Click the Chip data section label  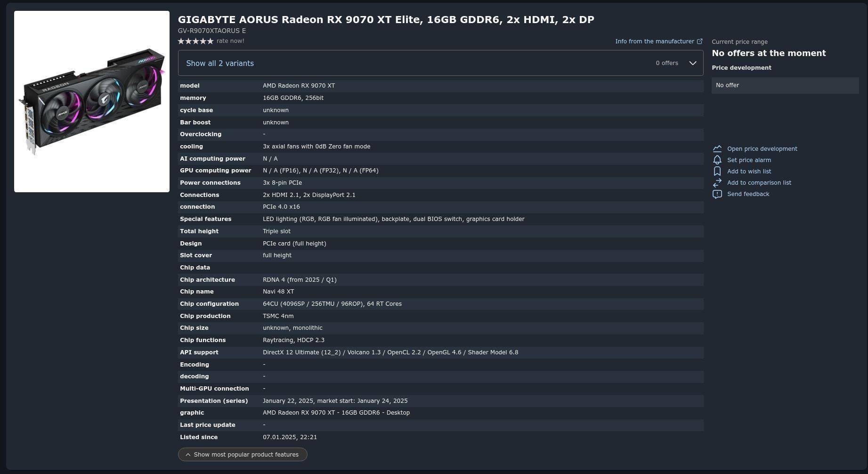[195, 268]
